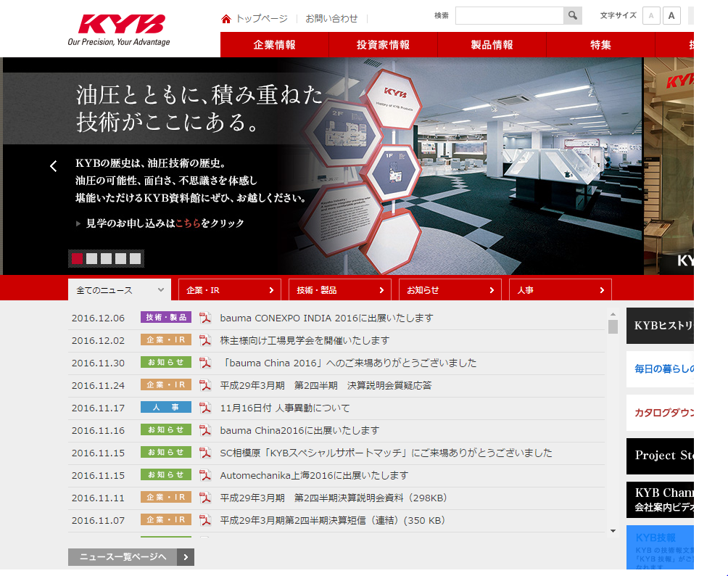Screen dimensions: 728x576
Task: Click PDF icon next to 株主様向け工場見学会
Action: point(205,340)
